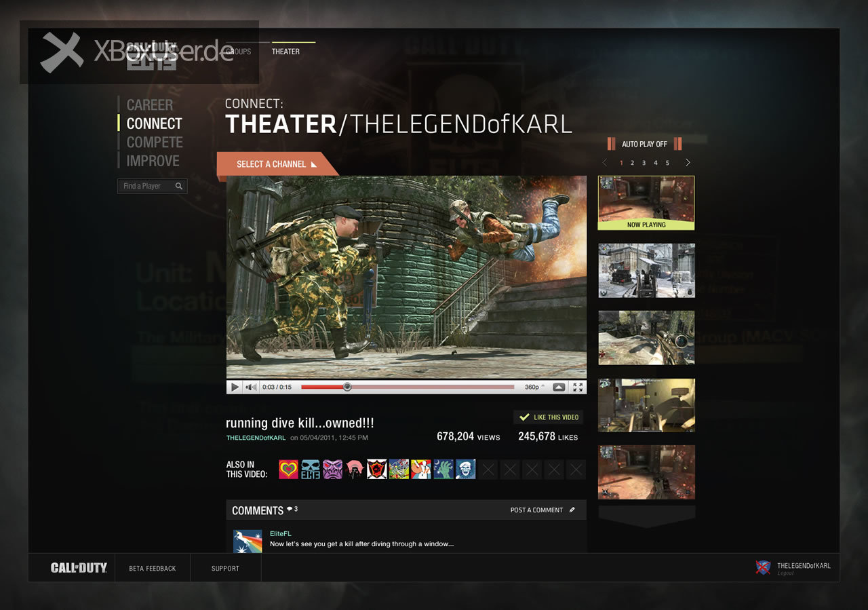The width and height of the screenshot is (868, 610).
Task: Open the Now Playing video thumbnail
Action: click(x=646, y=203)
